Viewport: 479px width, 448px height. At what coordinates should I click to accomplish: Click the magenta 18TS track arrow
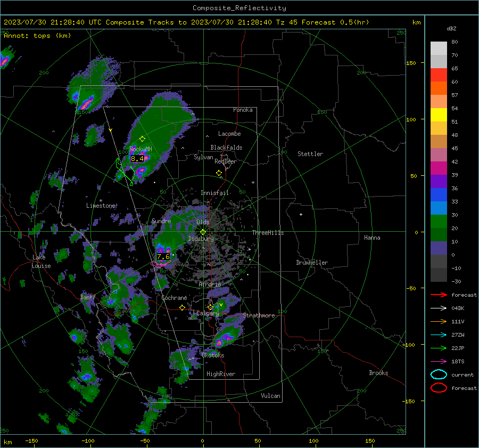coord(439,362)
